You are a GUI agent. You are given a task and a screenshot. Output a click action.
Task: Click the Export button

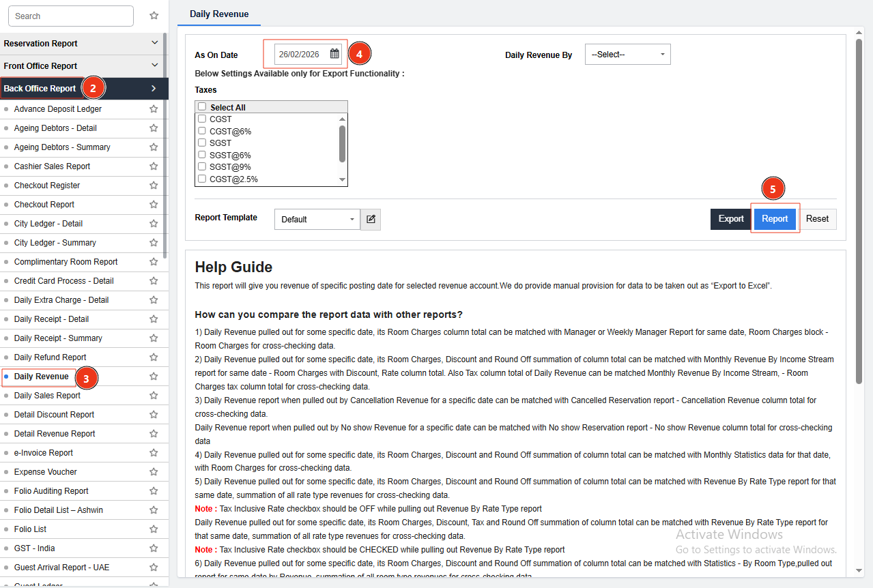731,219
